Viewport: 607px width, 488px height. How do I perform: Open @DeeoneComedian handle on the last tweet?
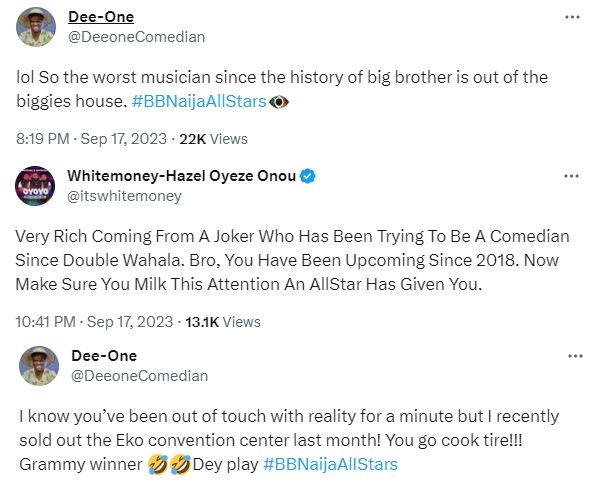click(x=140, y=376)
